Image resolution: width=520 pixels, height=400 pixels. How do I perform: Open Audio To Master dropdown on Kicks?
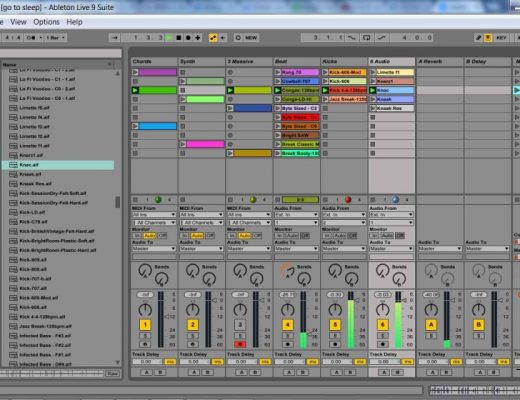click(344, 249)
